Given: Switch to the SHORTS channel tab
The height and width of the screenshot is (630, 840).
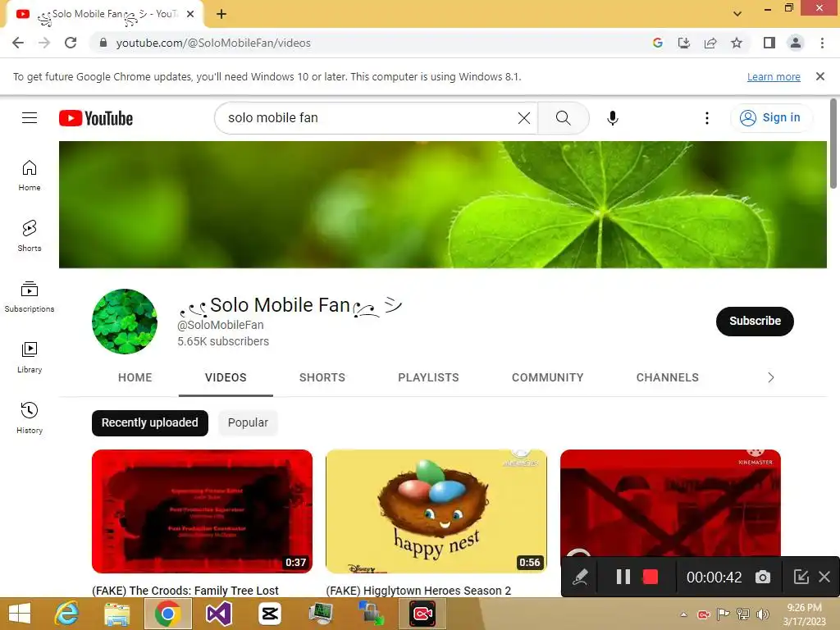Looking at the screenshot, I should point(322,377).
